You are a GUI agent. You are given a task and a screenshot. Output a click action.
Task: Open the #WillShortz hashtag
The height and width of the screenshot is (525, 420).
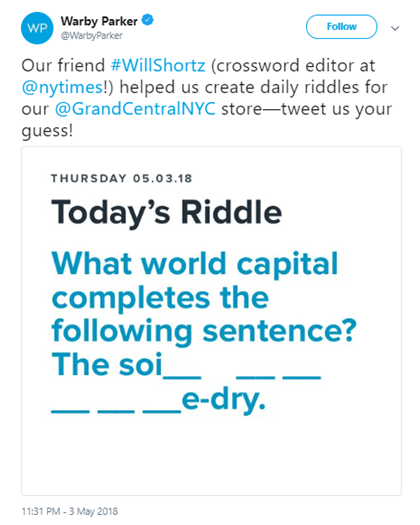[x=158, y=65]
